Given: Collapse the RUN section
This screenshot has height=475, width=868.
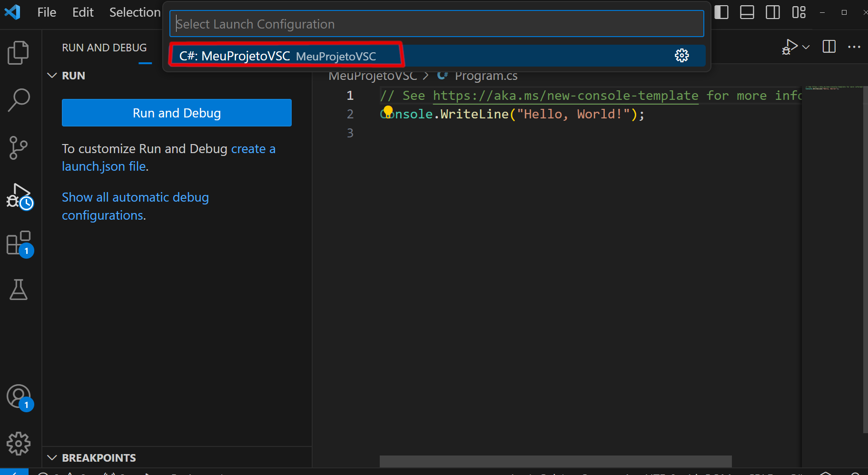Looking at the screenshot, I should click(x=52, y=75).
